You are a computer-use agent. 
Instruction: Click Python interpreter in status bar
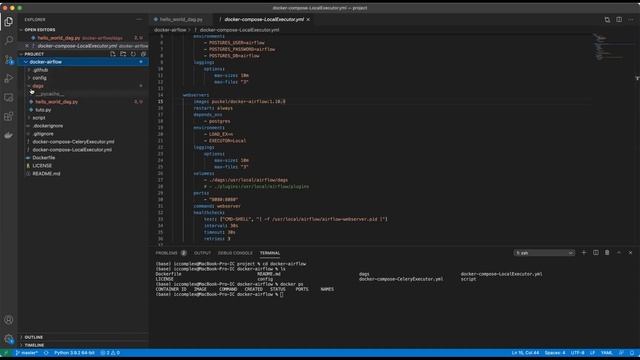(74, 353)
